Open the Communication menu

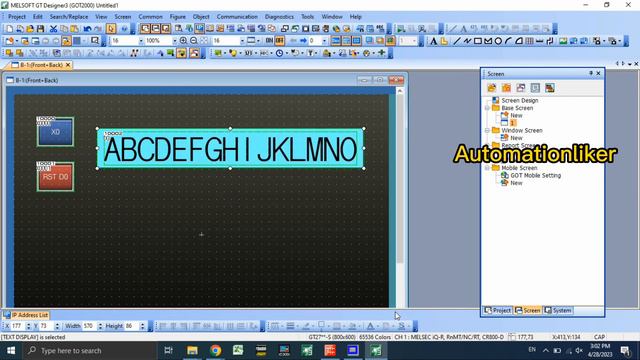click(x=237, y=17)
